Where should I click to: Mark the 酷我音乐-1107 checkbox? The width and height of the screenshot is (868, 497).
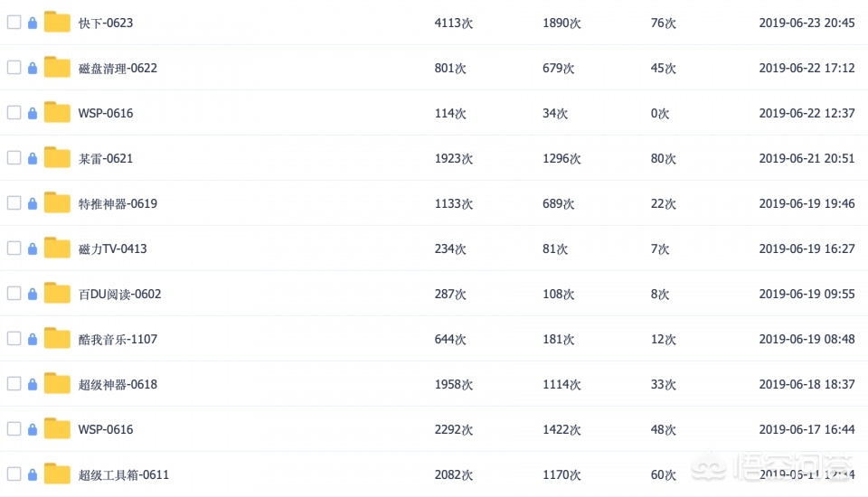click(14, 339)
